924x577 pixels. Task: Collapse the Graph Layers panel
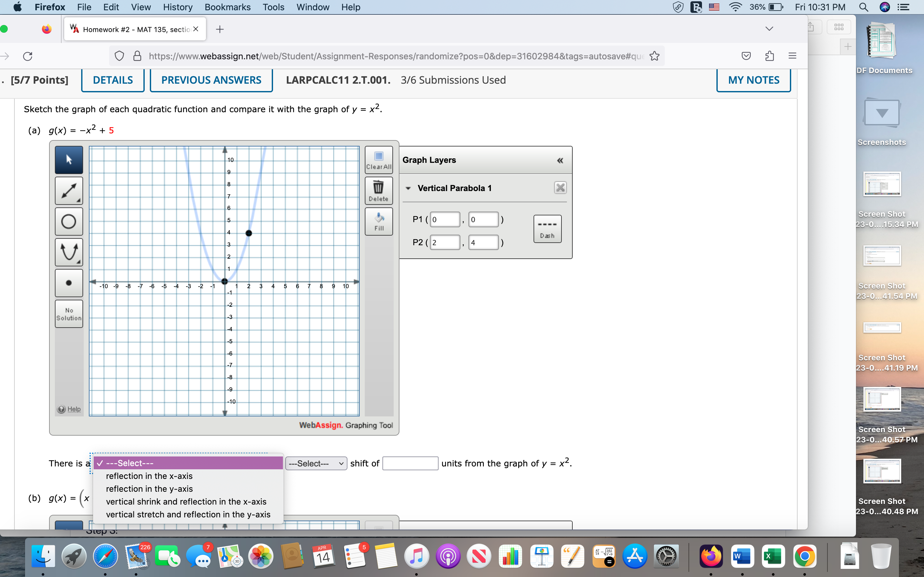tap(560, 160)
